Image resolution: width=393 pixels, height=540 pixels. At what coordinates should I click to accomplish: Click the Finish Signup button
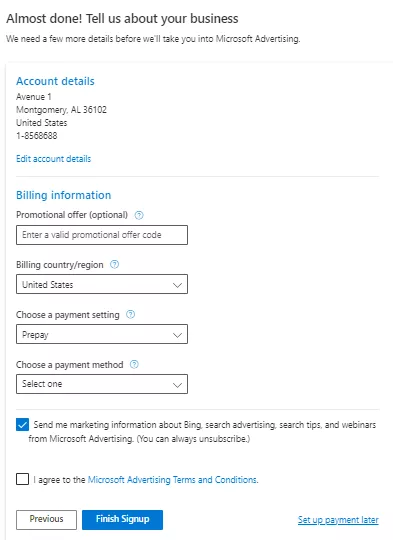(x=122, y=520)
